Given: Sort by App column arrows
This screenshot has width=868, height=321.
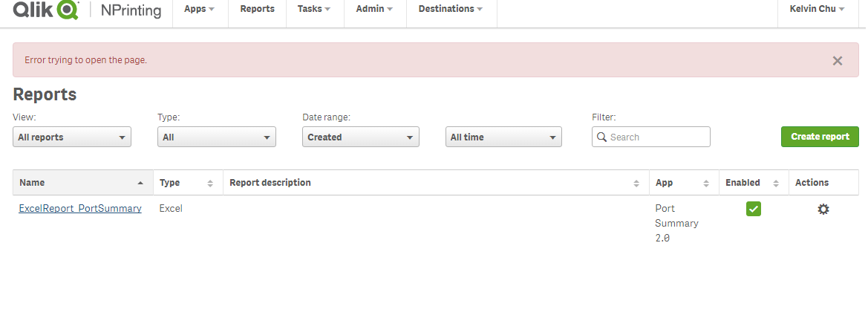Looking at the screenshot, I should 706,183.
